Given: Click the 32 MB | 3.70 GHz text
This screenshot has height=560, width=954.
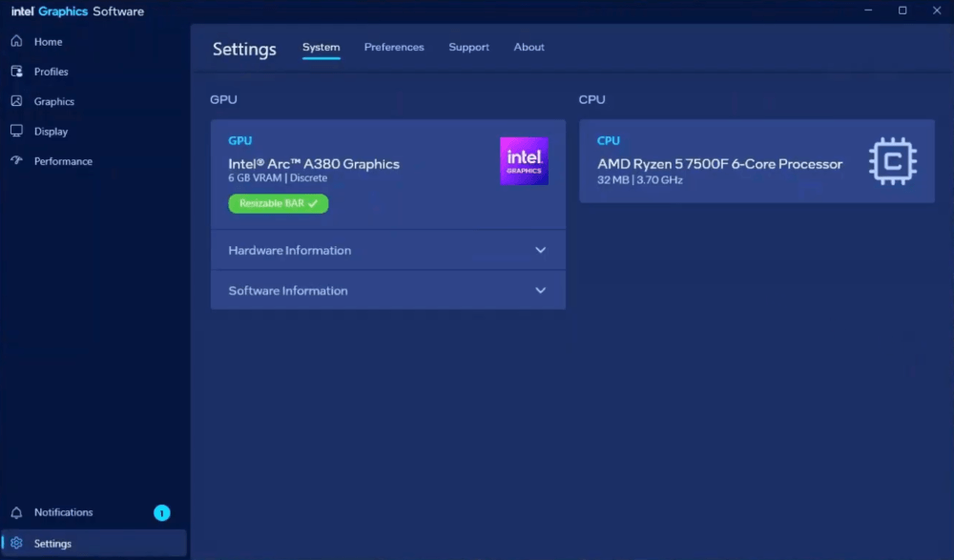Looking at the screenshot, I should tap(639, 179).
